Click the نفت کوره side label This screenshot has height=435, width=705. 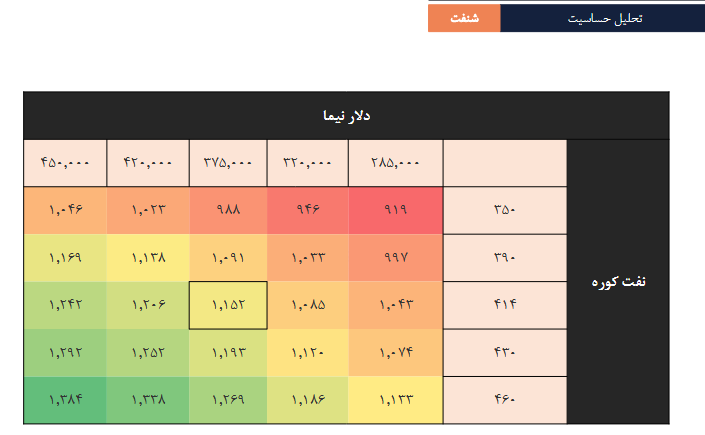pos(617,282)
